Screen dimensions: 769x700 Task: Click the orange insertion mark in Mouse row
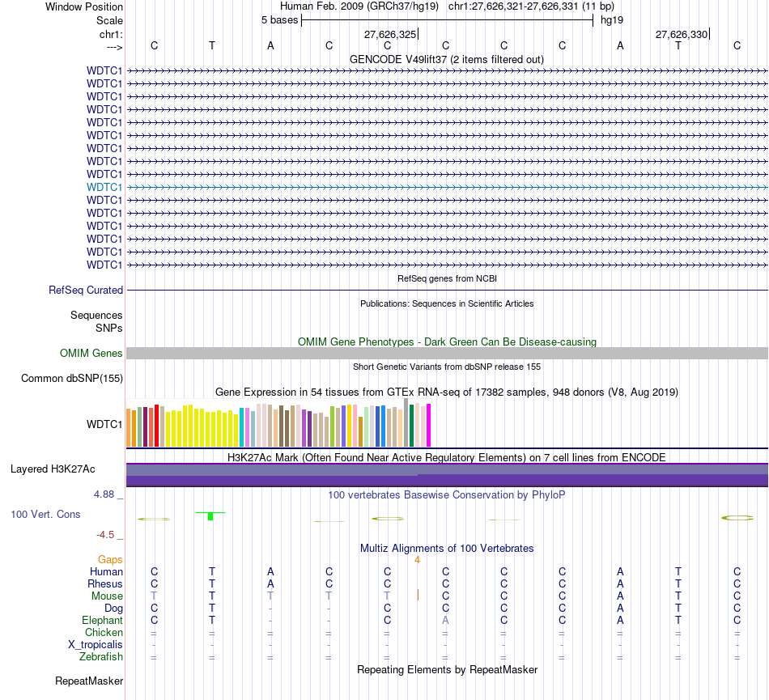coord(418,595)
